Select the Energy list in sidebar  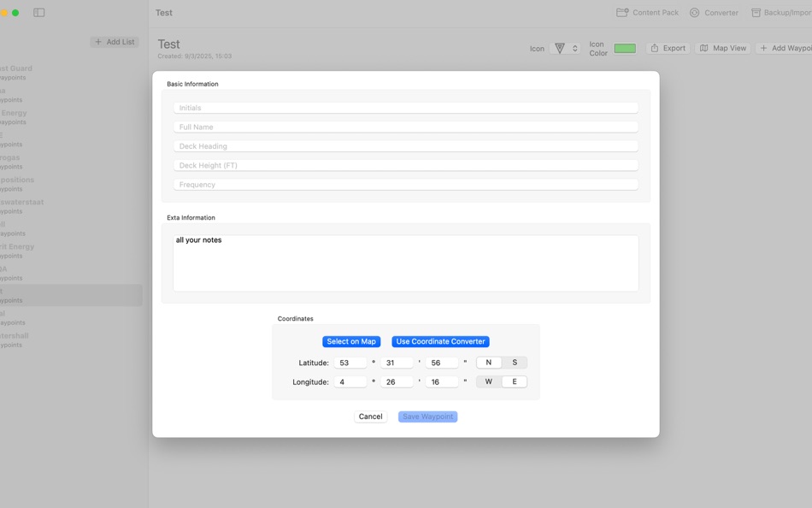71,117
